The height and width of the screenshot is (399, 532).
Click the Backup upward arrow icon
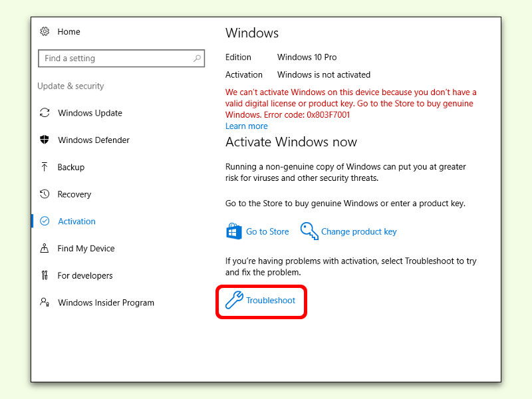(x=45, y=167)
